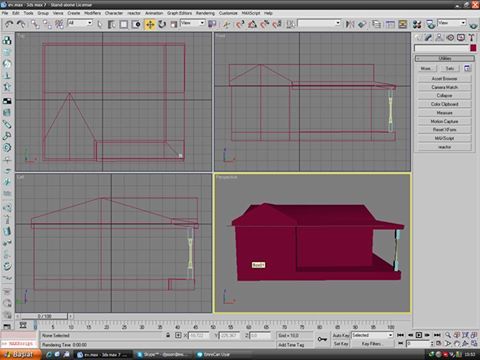Activate the Select and Rotate tool
480x360 pixels.
(x=162, y=24)
